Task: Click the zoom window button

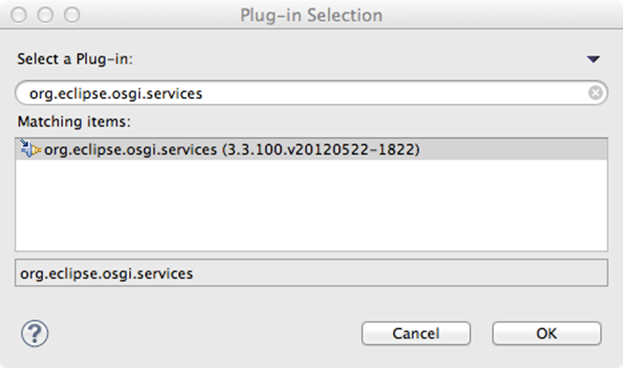Action: pos(72,15)
